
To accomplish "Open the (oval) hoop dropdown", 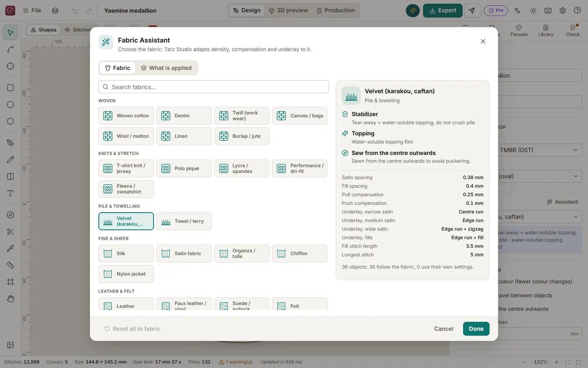I will [540, 176].
